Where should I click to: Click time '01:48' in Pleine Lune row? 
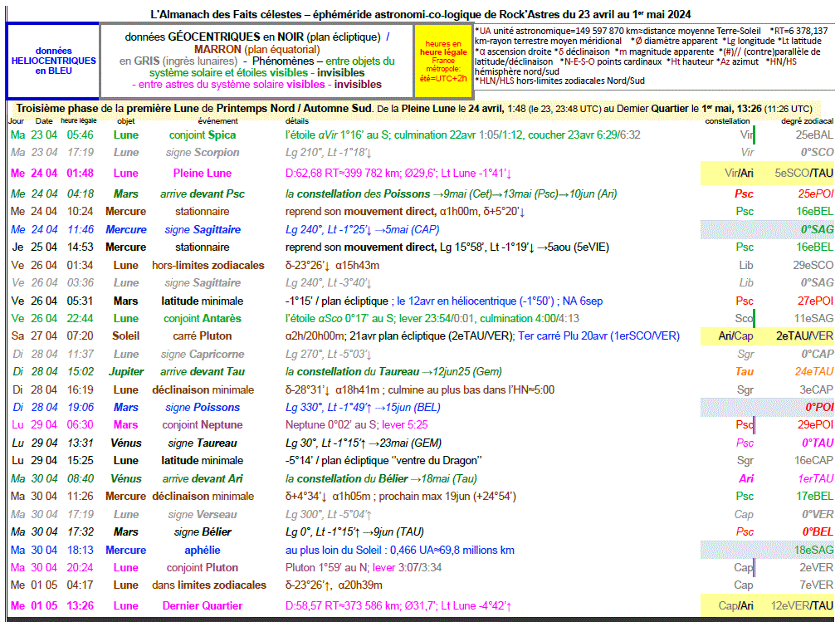[x=81, y=173]
